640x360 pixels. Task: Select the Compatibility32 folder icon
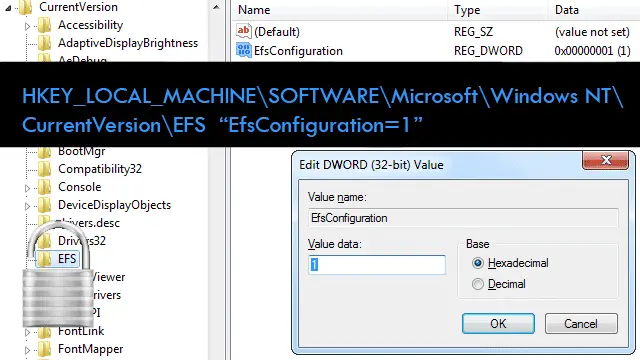(44, 169)
